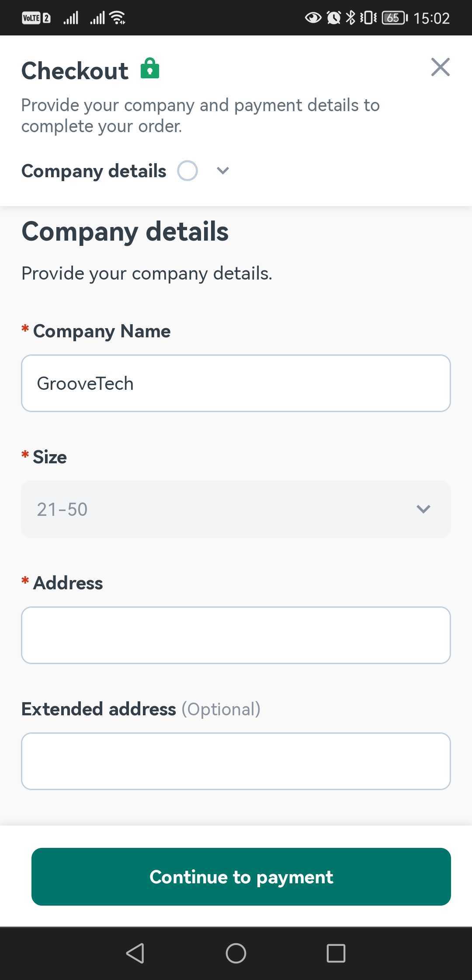
Task: Tap the battery indicator in status bar
Action: (x=395, y=18)
